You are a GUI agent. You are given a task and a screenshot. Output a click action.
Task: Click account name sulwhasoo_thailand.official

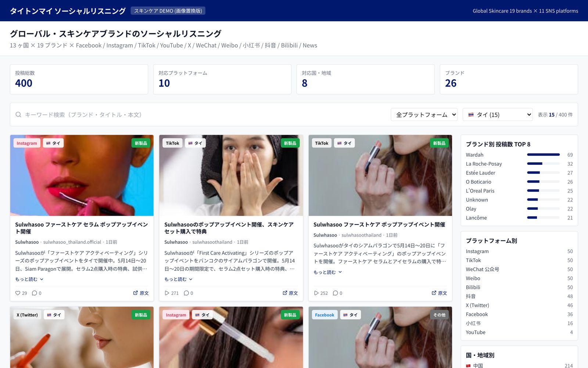coord(72,242)
